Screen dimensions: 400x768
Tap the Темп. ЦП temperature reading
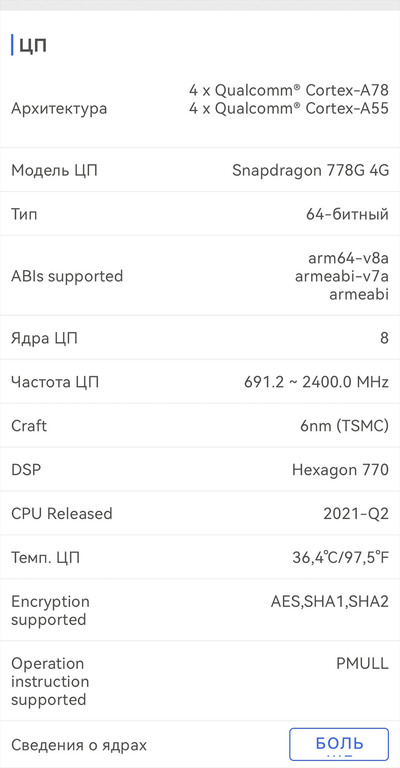[x=340, y=557]
